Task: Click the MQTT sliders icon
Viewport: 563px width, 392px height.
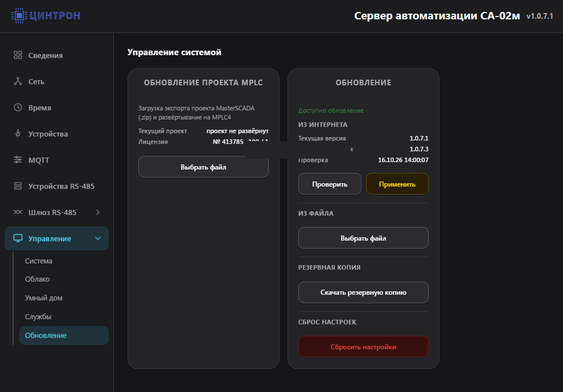Action: 18,160
